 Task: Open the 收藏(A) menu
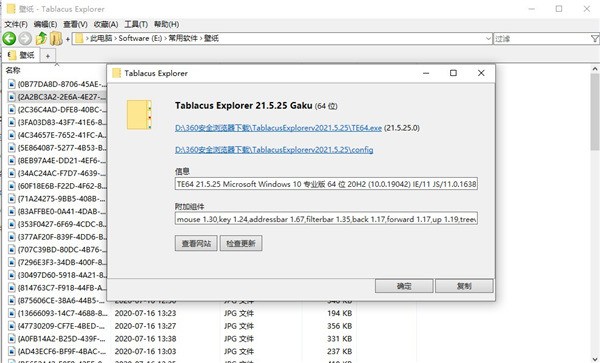click(x=106, y=24)
